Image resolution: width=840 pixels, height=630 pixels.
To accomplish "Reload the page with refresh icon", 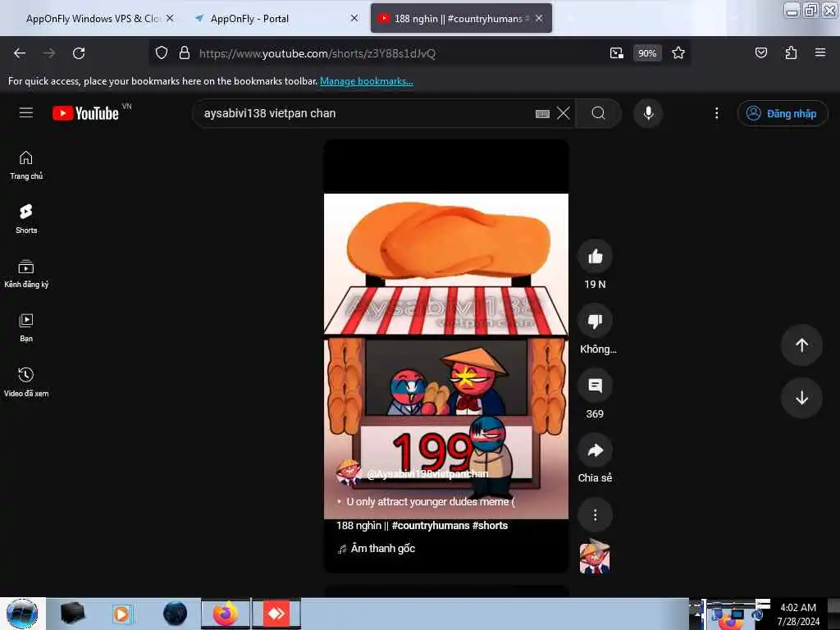I will [79, 53].
